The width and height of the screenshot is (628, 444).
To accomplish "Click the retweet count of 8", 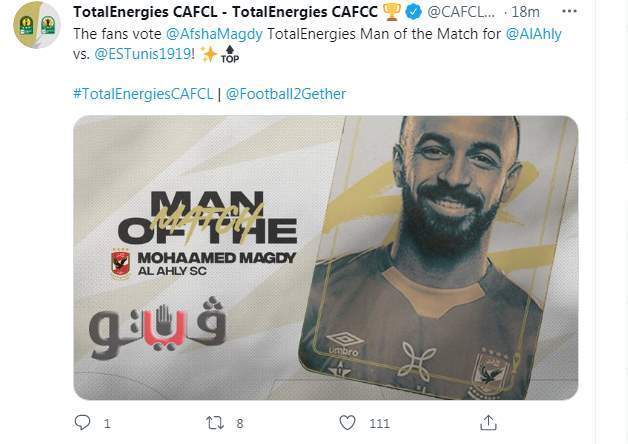I will coord(240,424).
